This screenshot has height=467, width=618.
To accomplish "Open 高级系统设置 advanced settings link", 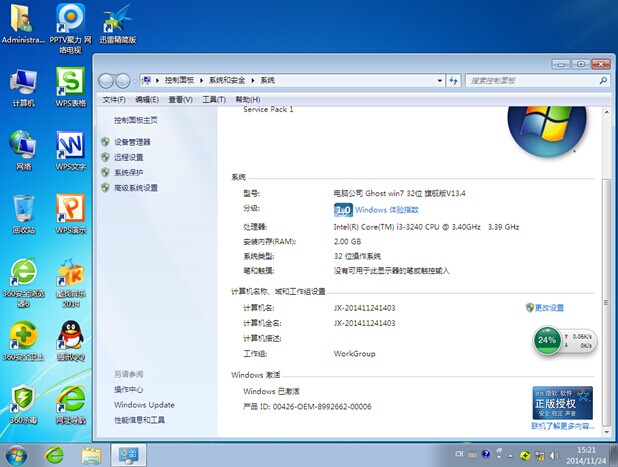I will 136,188.
